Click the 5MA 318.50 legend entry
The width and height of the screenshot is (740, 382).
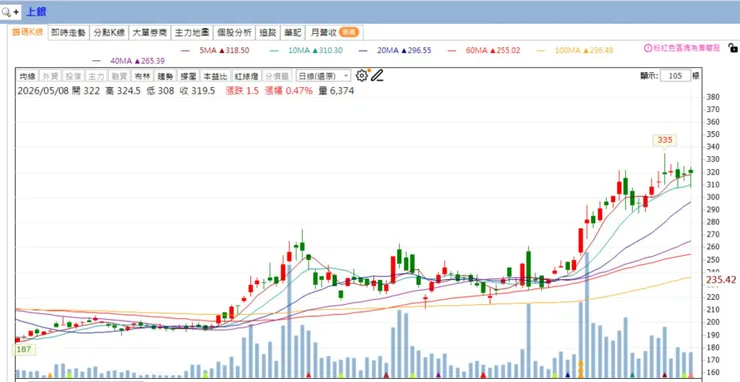[x=224, y=50]
